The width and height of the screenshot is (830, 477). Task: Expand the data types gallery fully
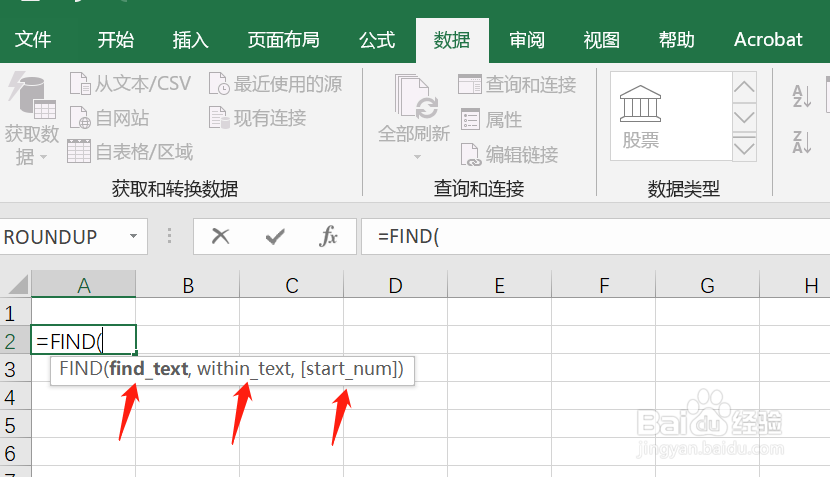point(744,147)
